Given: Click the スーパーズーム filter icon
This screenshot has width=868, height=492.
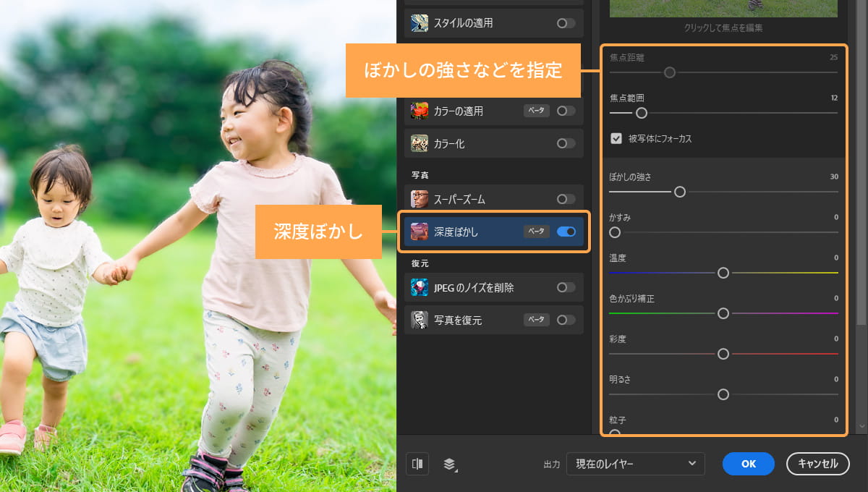Looking at the screenshot, I should point(420,198).
